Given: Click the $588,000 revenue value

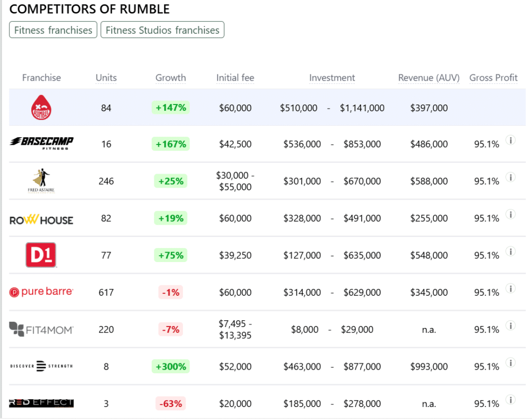Looking at the screenshot, I should tap(429, 181).
